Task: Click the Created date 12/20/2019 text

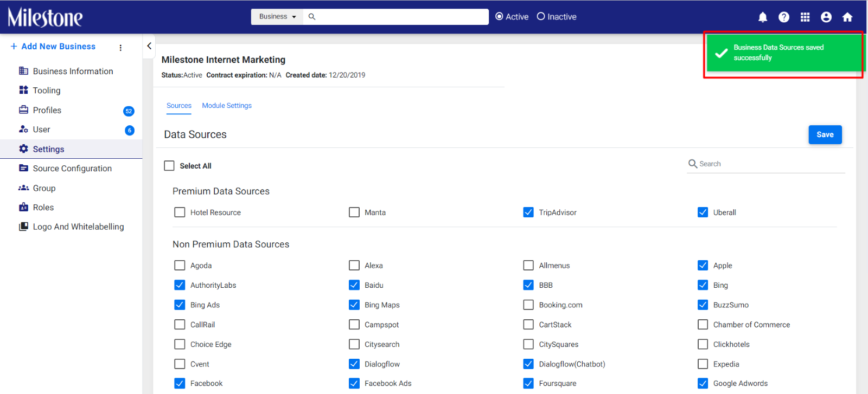Action: click(x=325, y=75)
